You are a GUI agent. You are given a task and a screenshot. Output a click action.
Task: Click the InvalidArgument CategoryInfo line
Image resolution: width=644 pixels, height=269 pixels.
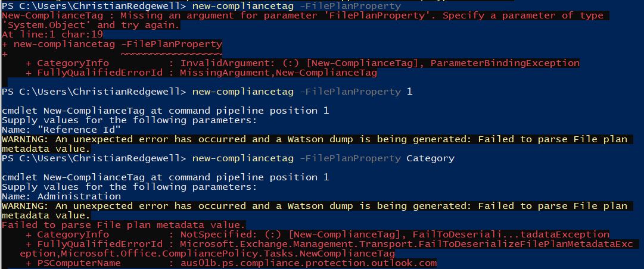click(x=302, y=63)
